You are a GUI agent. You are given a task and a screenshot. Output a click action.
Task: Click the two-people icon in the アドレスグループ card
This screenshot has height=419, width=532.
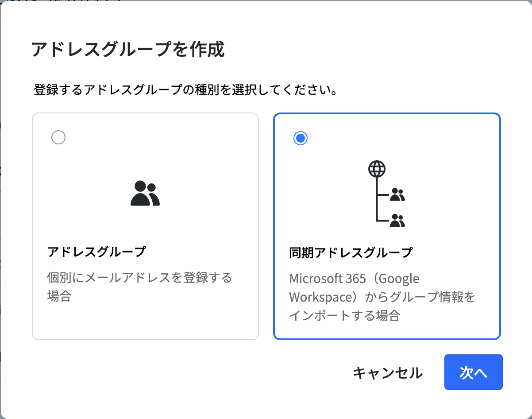145,194
